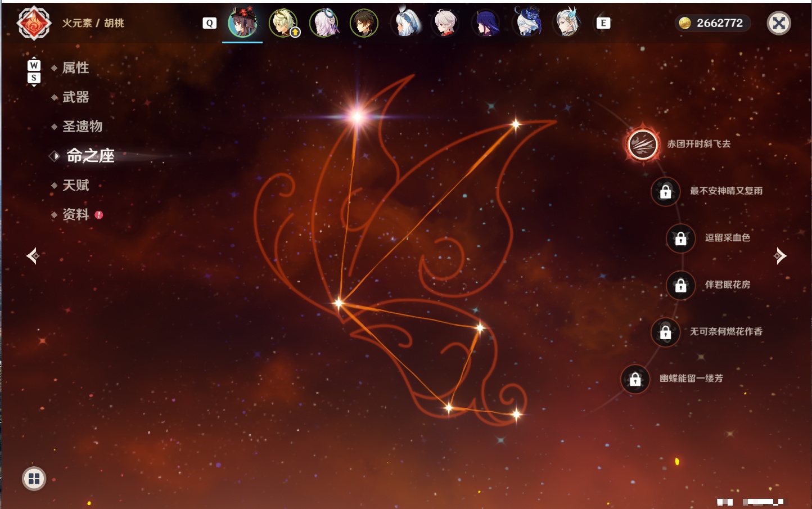Open the 武器 weapon menu
The image size is (812, 509).
click(75, 97)
